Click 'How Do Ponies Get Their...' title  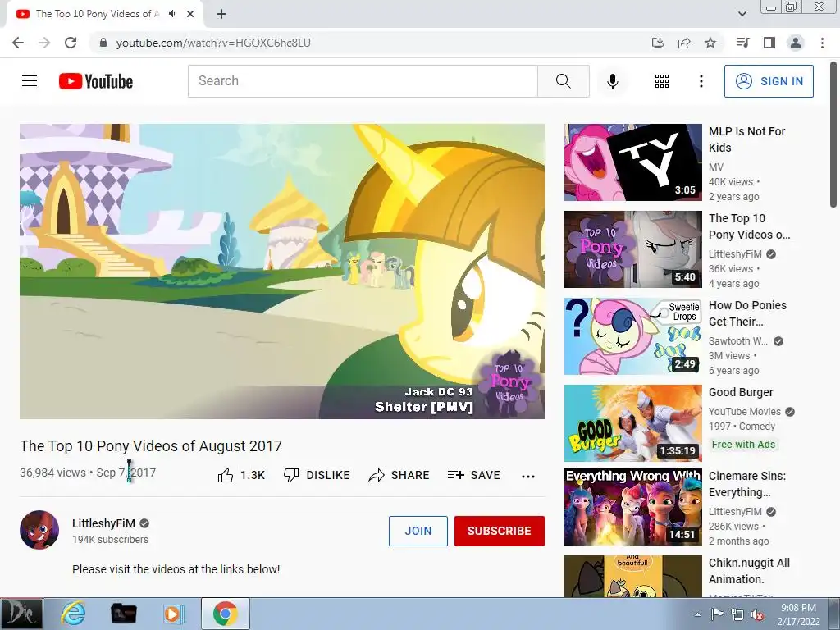[747, 313]
